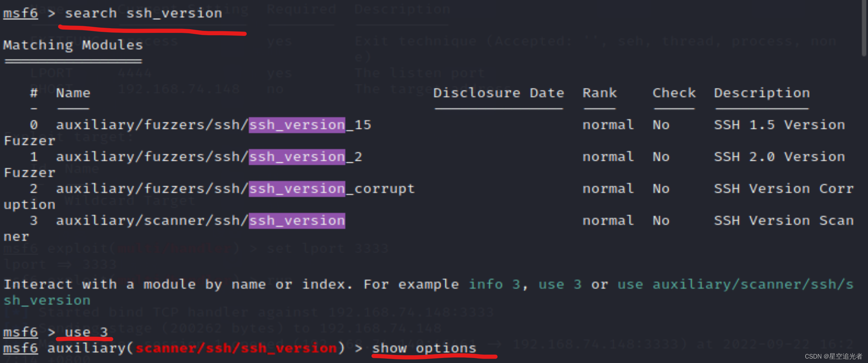The image size is (868, 363).
Task: Select auxiliary/scanner/ssh/ssh_version module row
Action: click(200, 221)
